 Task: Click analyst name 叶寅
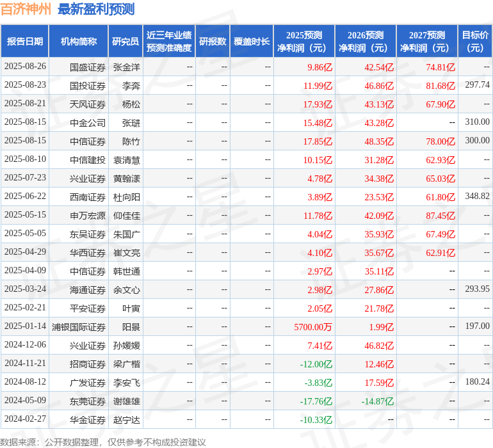pos(131,308)
